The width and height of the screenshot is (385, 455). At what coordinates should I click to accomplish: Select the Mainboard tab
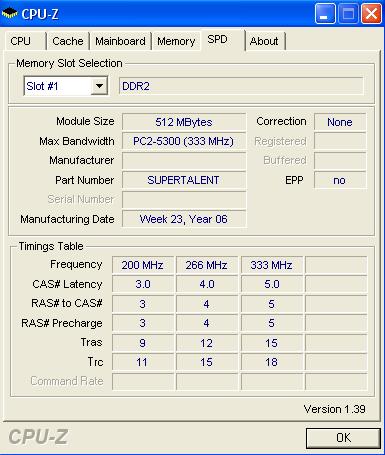click(x=120, y=41)
